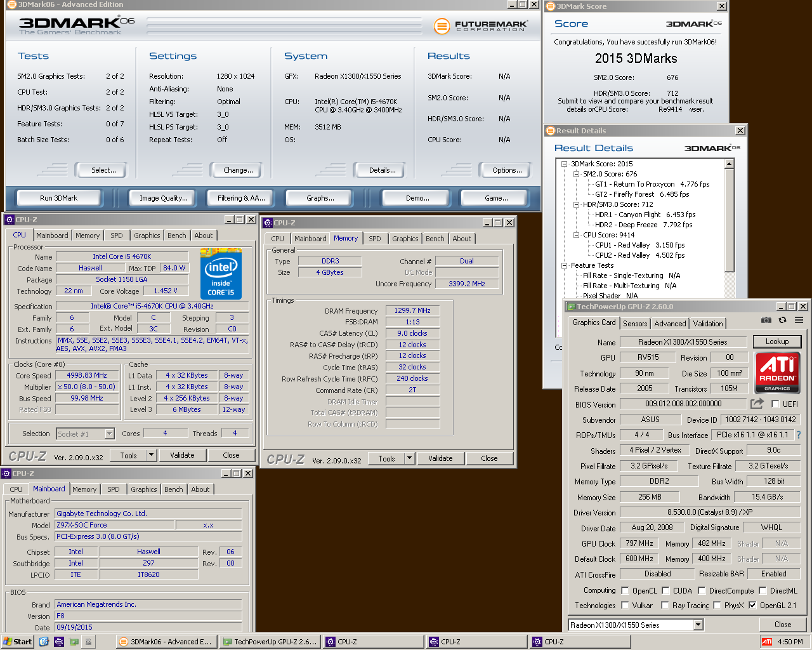Open the Windows Start menu
Image resolution: width=812 pixels, height=650 pixels.
17,642
